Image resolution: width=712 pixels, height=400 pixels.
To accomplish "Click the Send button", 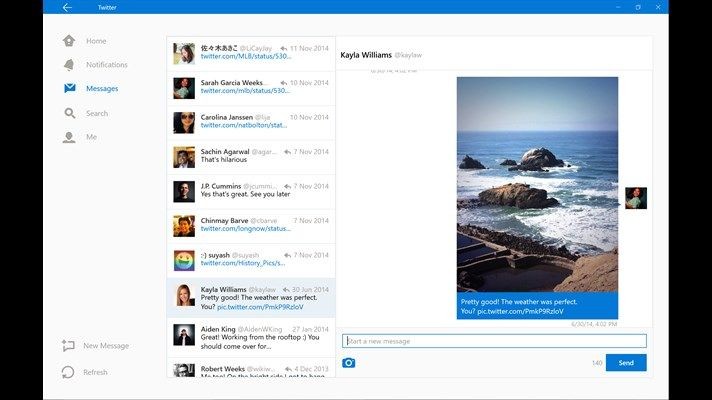I will (626, 363).
